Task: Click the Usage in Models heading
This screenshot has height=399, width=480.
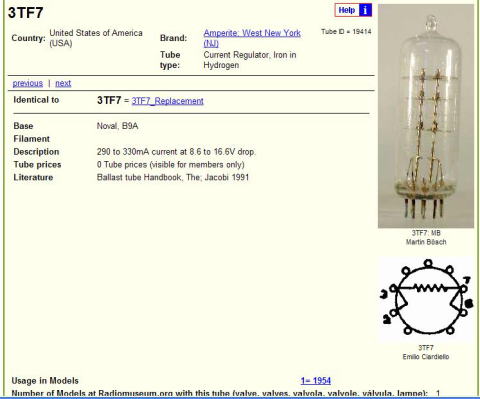Action: point(45,381)
